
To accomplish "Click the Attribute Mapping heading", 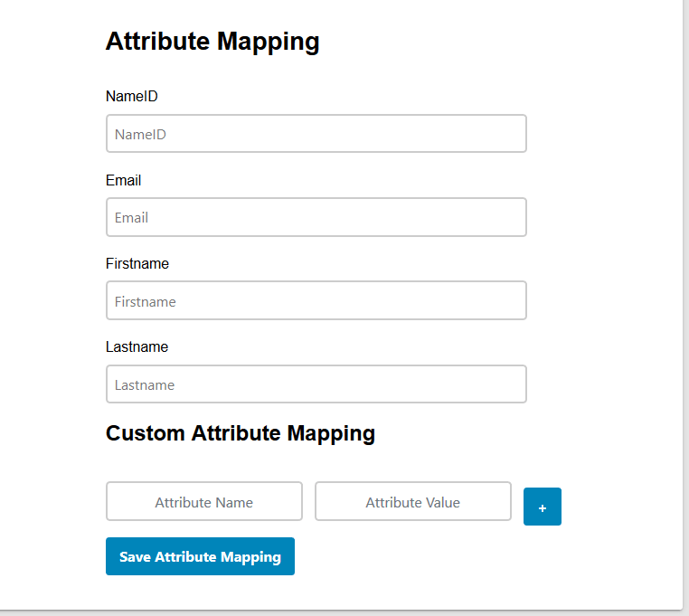I will [212, 42].
